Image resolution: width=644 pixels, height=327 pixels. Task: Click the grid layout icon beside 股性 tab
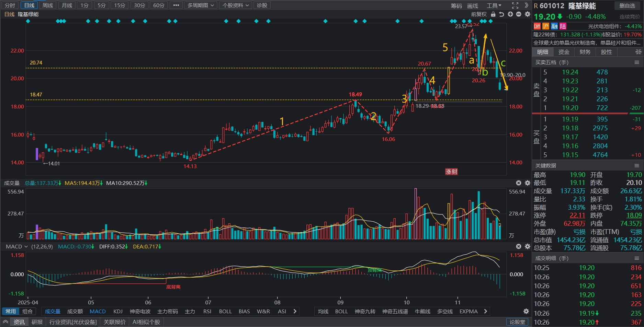638,52
